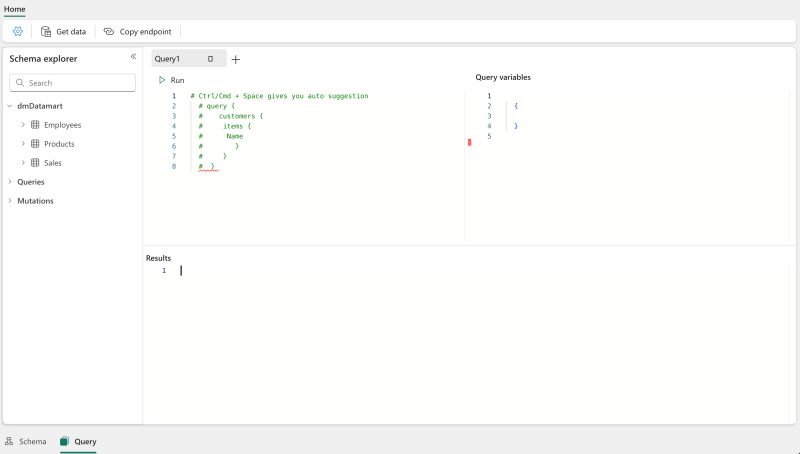Click the '# query {' code line
This screenshot has width=800, height=454.
pyautogui.click(x=216, y=106)
